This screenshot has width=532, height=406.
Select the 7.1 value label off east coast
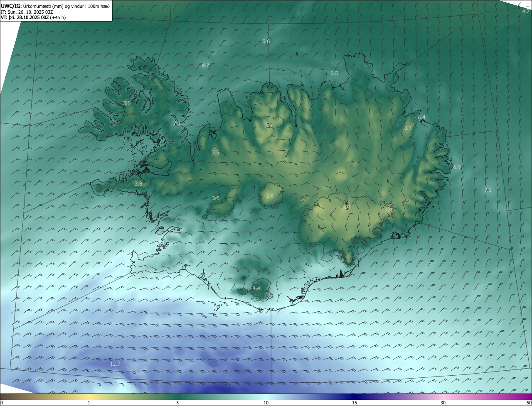click(488, 190)
